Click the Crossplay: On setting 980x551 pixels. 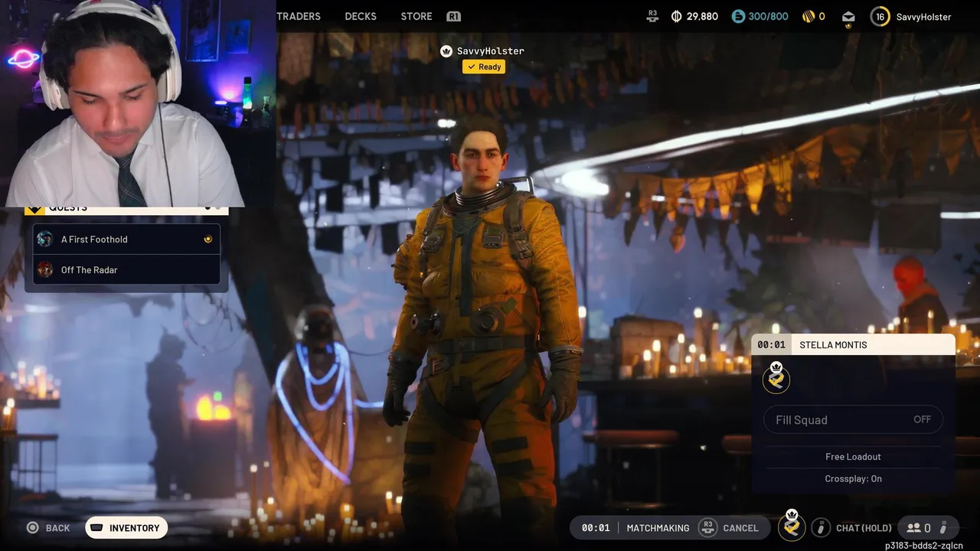point(853,478)
